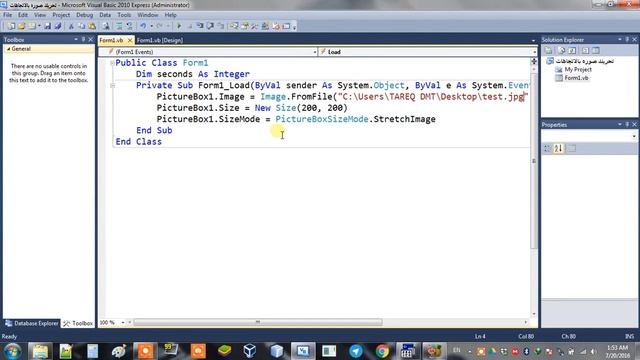Screen dimensions: 640x360
Task: Toggle Categorized view in Properties panel
Action: click(x=548, y=149)
